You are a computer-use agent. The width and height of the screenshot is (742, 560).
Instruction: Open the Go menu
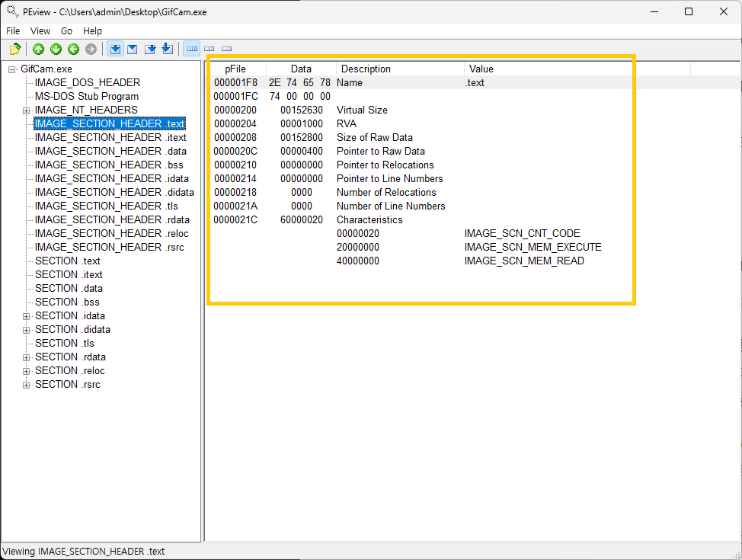click(66, 31)
